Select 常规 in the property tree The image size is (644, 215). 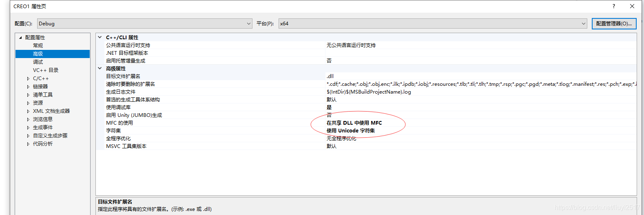pos(38,46)
